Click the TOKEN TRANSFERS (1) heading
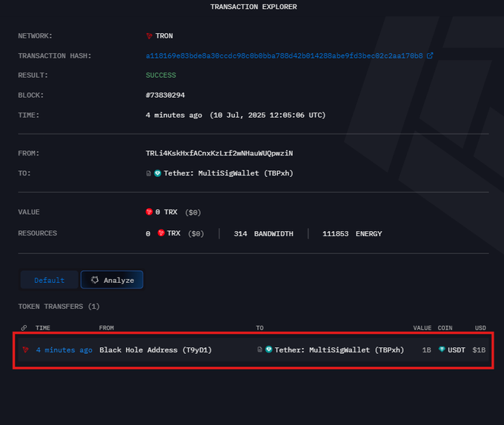This screenshot has width=504, height=425. pyautogui.click(x=59, y=307)
